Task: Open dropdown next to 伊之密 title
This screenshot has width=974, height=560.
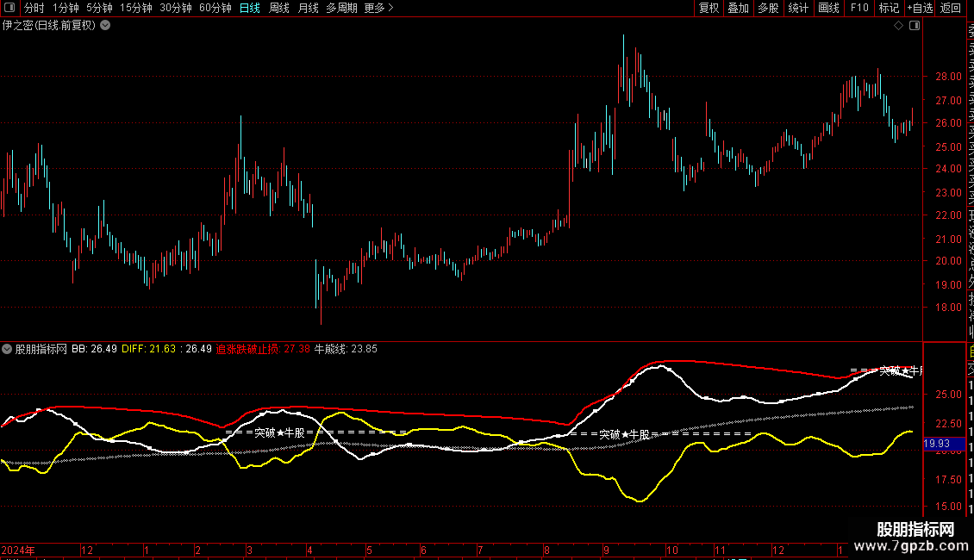Action: click(x=106, y=26)
